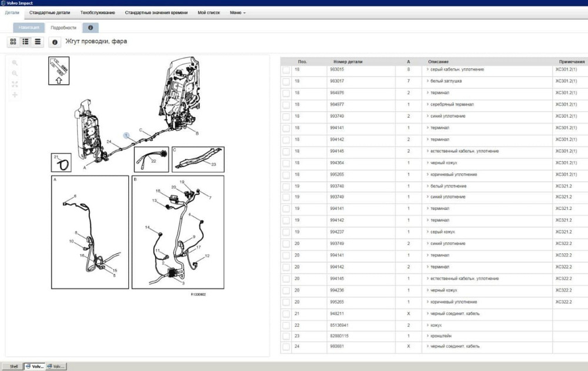
Task: Open the info tab next to Подробности
Action: click(90, 28)
